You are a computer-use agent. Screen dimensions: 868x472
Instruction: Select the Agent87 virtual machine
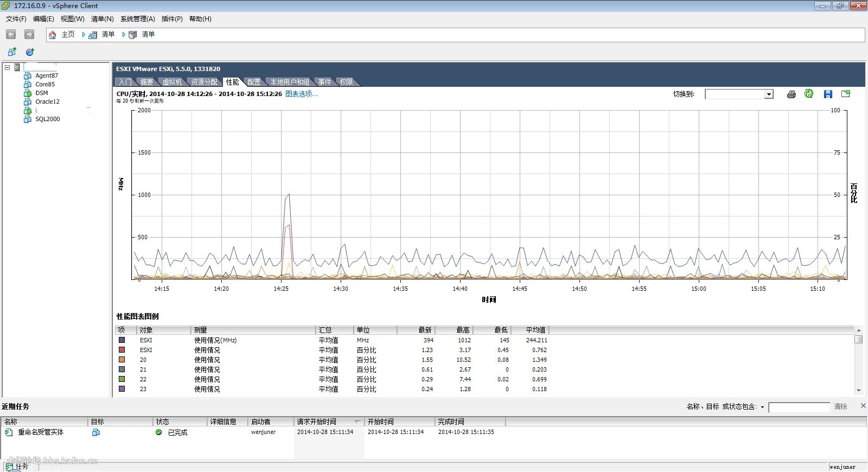point(47,75)
